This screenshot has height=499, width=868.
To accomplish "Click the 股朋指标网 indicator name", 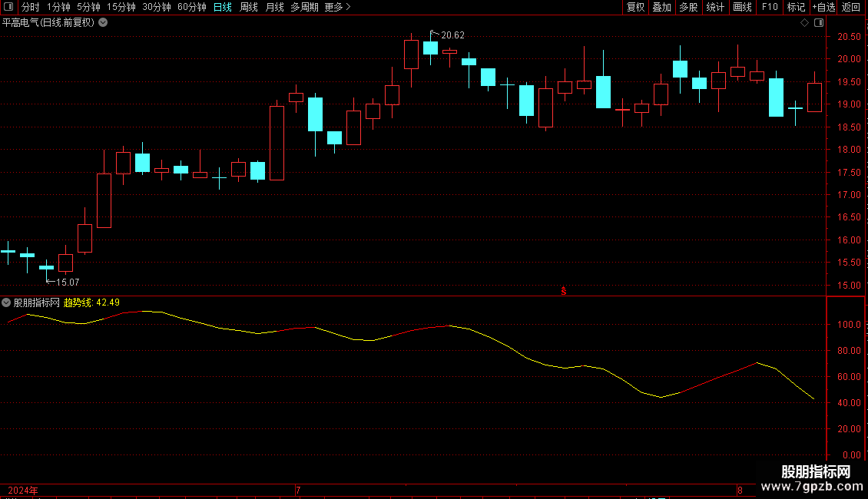I will pos(37,302).
